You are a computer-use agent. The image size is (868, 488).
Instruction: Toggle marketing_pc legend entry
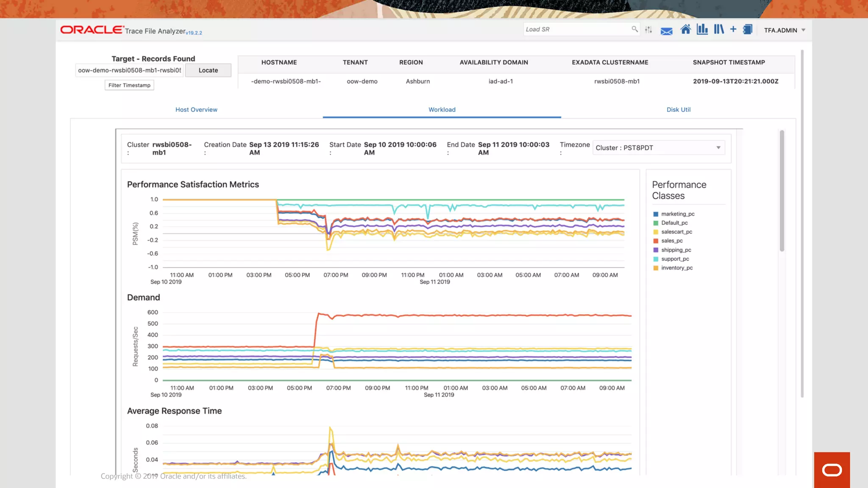pos(677,214)
